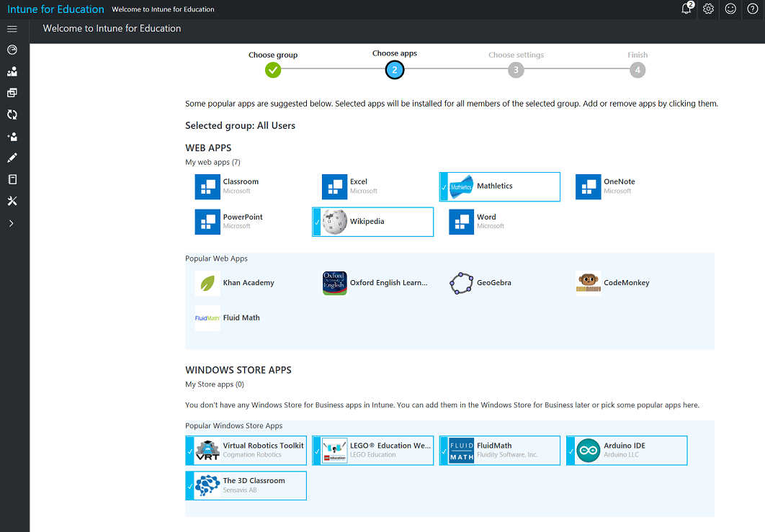Click the 'WINDOWS STORE APPS' heading
The image size is (765, 532).
point(238,370)
